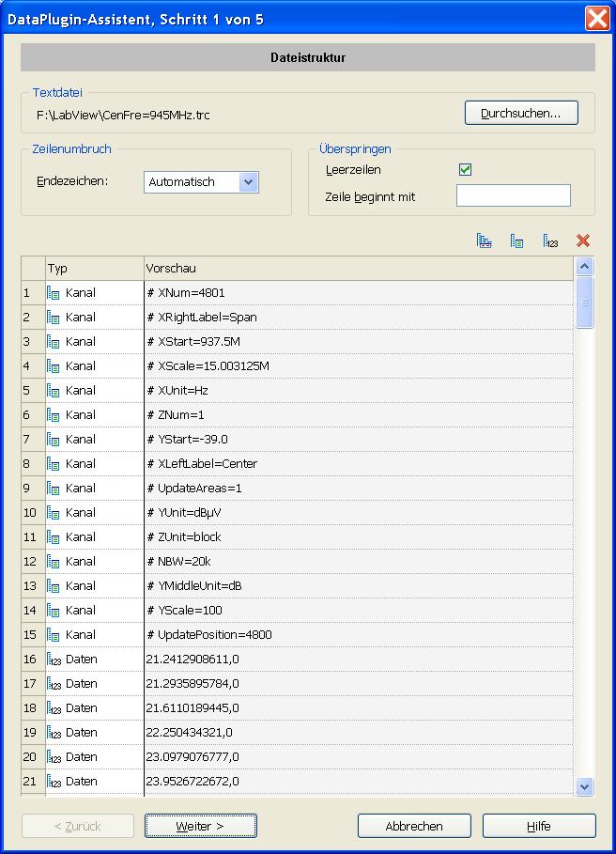Viewport: 616px width, 854px height.
Task: Select the preview text '# YMiddleUnit=dB'
Action: point(194,586)
